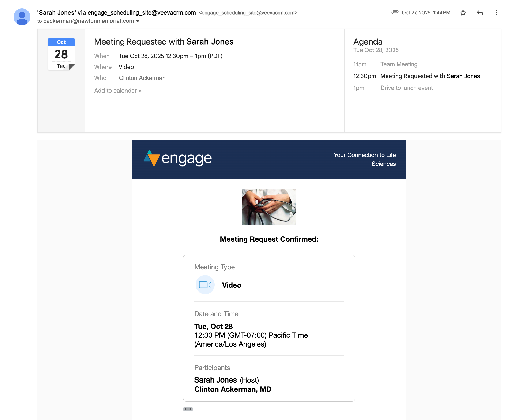Expand recipient details dropdown arrow

point(138,21)
